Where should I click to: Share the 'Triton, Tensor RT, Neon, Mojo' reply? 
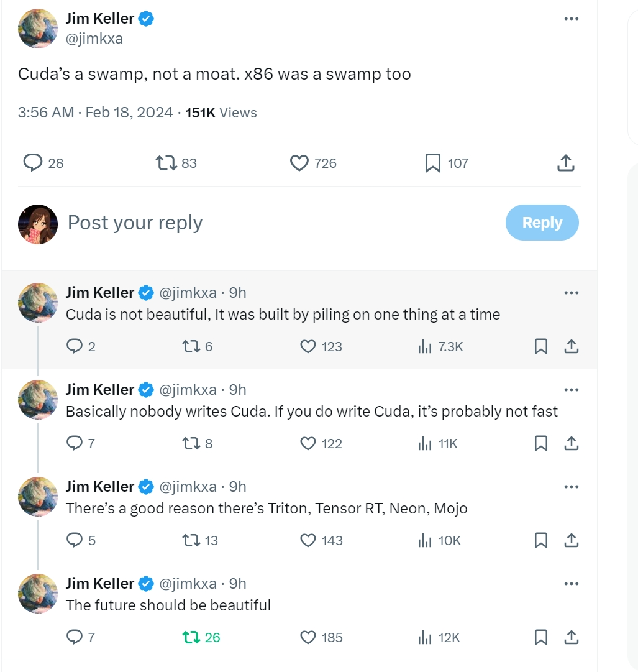572,541
